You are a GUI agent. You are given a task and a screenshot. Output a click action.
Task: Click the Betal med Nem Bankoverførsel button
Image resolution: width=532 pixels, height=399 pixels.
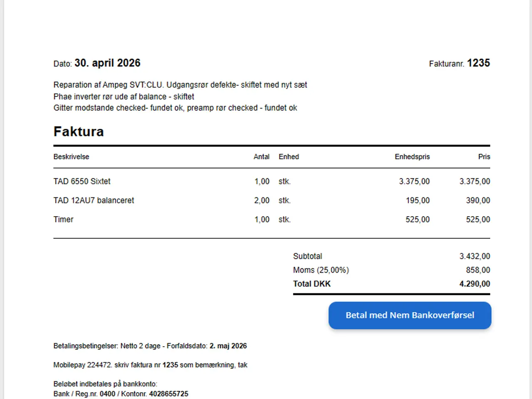point(410,315)
